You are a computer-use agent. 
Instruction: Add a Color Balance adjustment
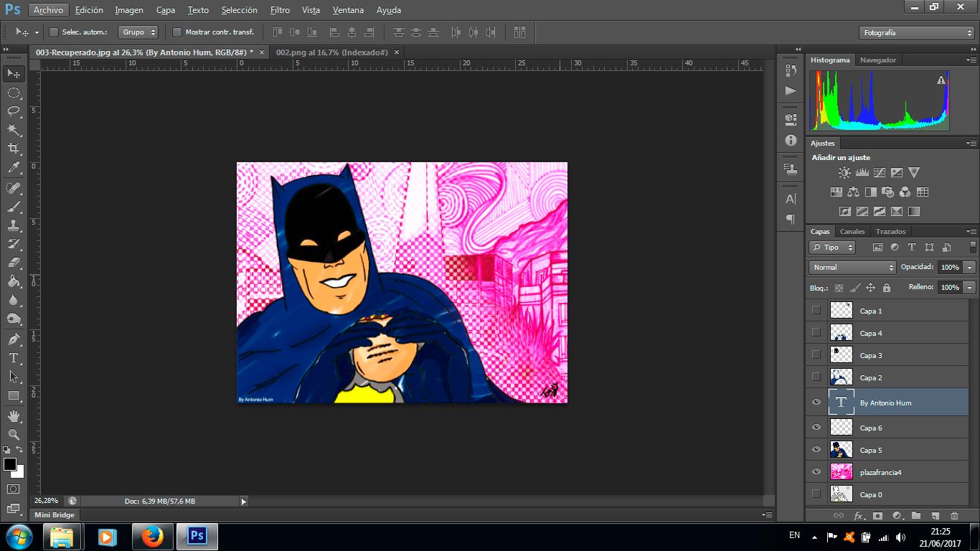(854, 192)
